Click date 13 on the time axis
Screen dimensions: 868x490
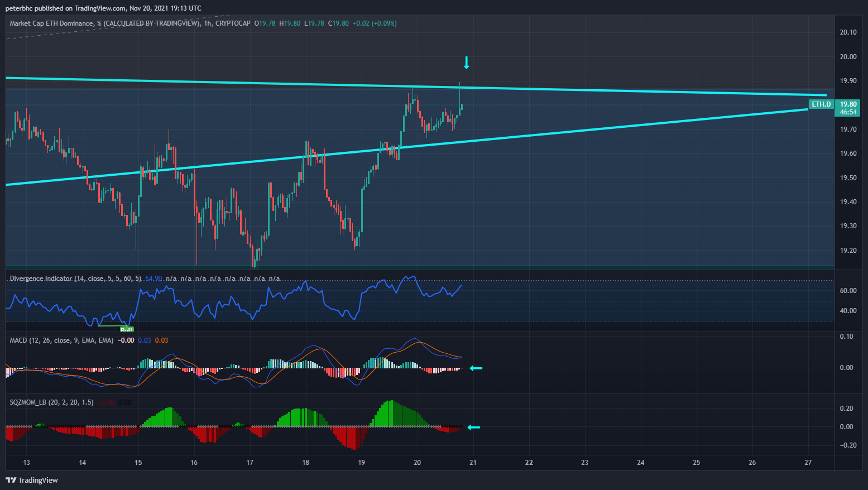click(27, 463)
